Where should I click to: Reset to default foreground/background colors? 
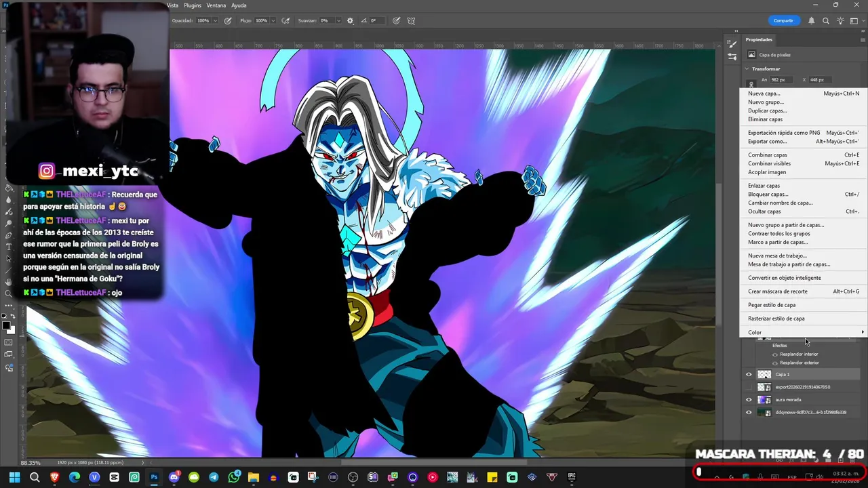pyautogui.click(x=3, y=316)
